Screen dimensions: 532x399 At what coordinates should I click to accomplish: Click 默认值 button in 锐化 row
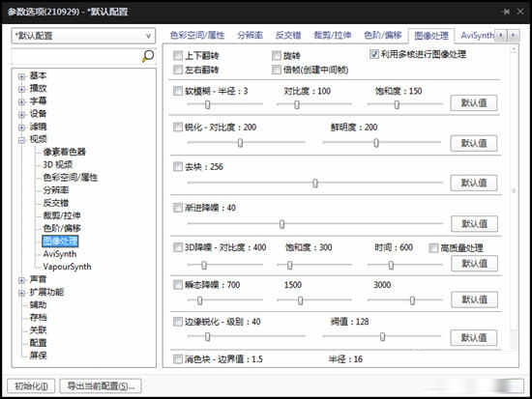(474, 143)
